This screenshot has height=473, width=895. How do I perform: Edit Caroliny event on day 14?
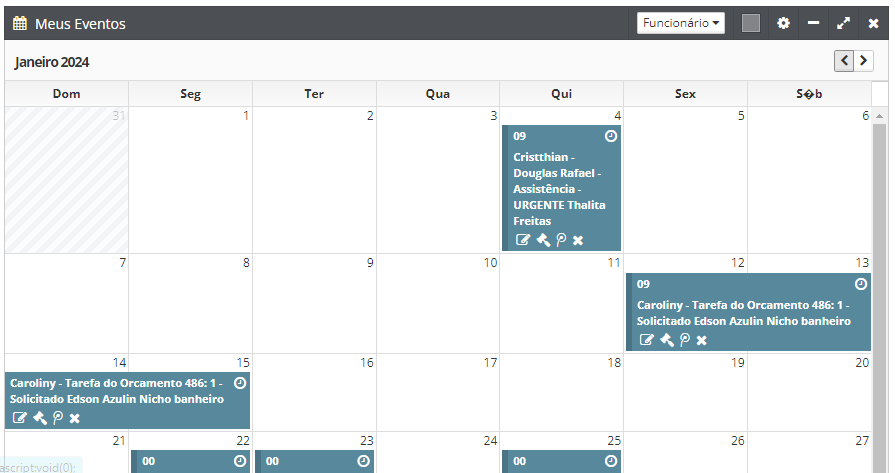click(x=20, y=418)
